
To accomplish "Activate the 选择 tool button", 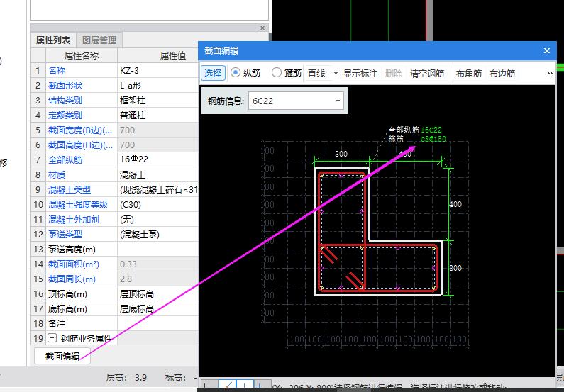I will tap(213, 73).
